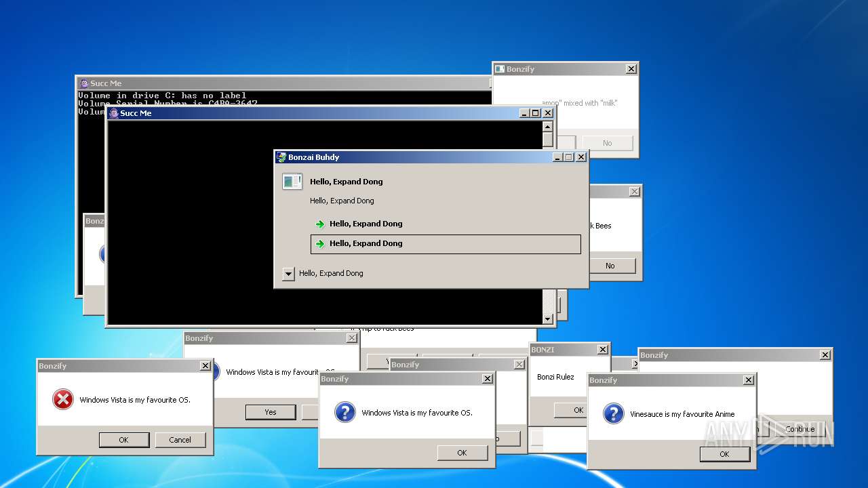Close the error Windows Vista Bonzify dialog
868x488 pixels.
tap(205, 366)
